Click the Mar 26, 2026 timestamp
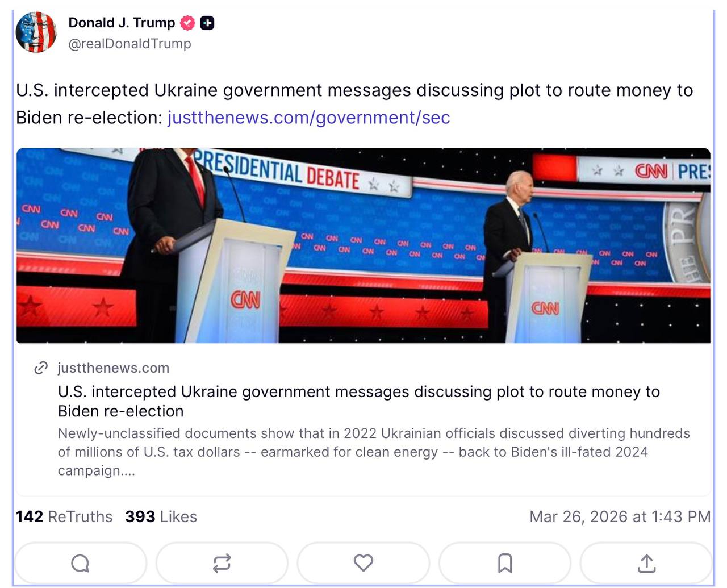The height and width of the screenshot is (588, 727). click(620, 516)
